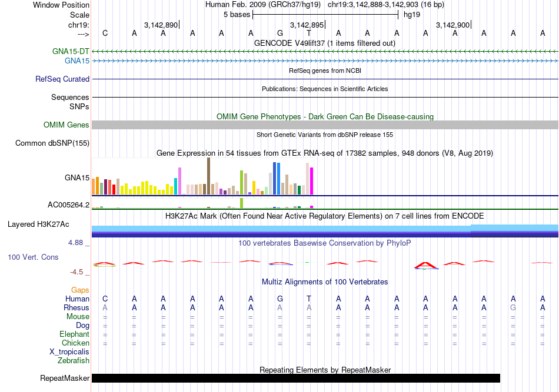Click the green bar in AC005264.2 expression row
Viewport: 559px width, 392px height.
(242, 203)
